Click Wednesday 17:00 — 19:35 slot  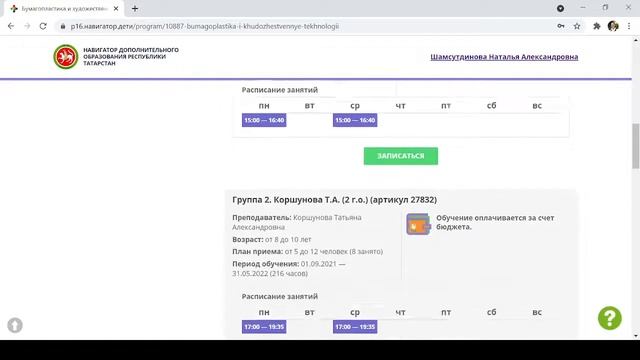pyautogui.click(x=355, y=327)
